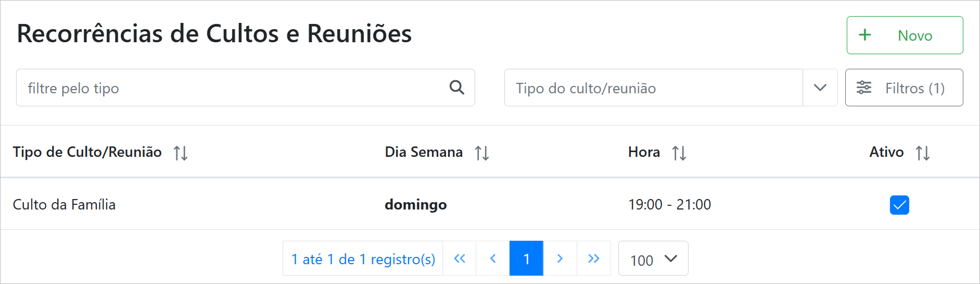Sort by Ativo arrows icon
Viewport: 980px width, 284px height.
click(x=923, y=153)
